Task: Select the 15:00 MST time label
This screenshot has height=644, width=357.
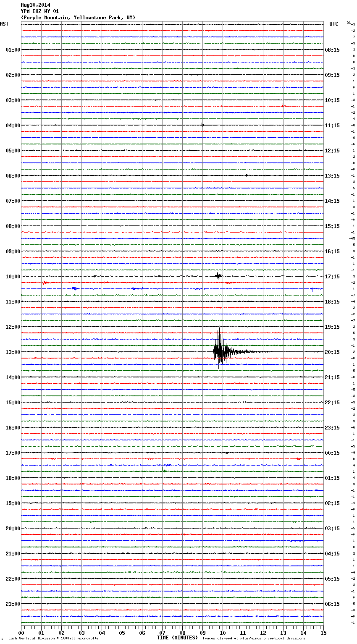Action: 13,403
